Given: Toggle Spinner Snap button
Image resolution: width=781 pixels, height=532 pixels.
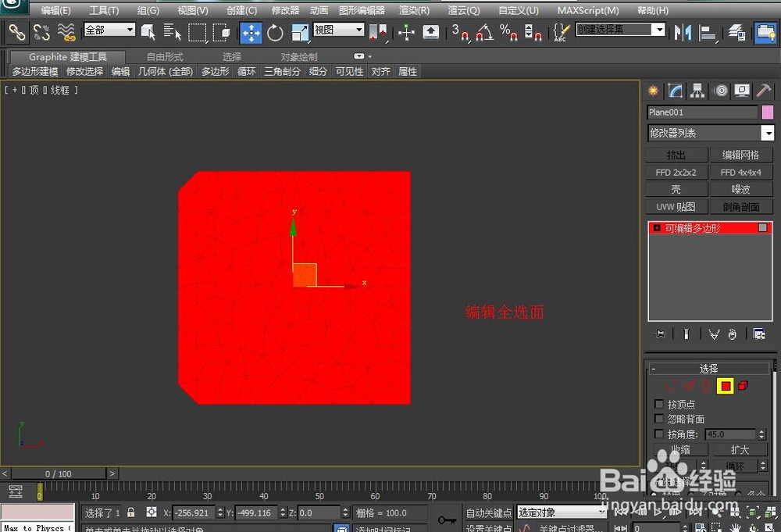Looking at the screenshot, I should pyautogui.click(x=533, y=33).
